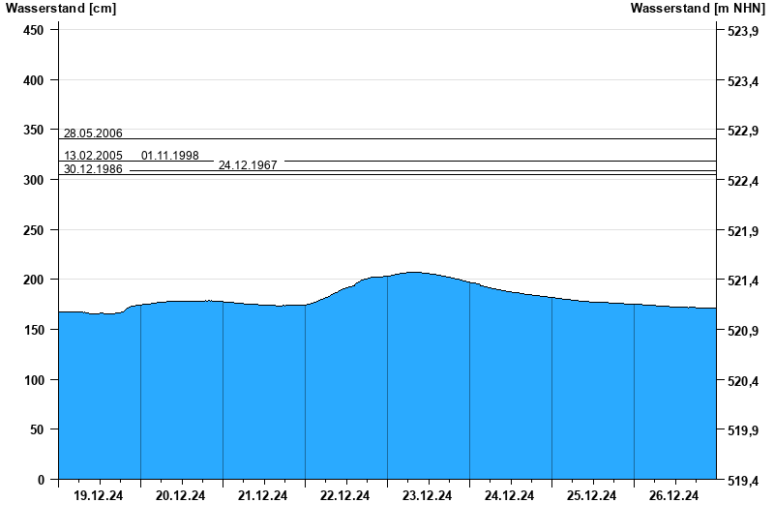
Task: Pick the 22.12.24 x-axis date
Action: [x=345, y=496]
